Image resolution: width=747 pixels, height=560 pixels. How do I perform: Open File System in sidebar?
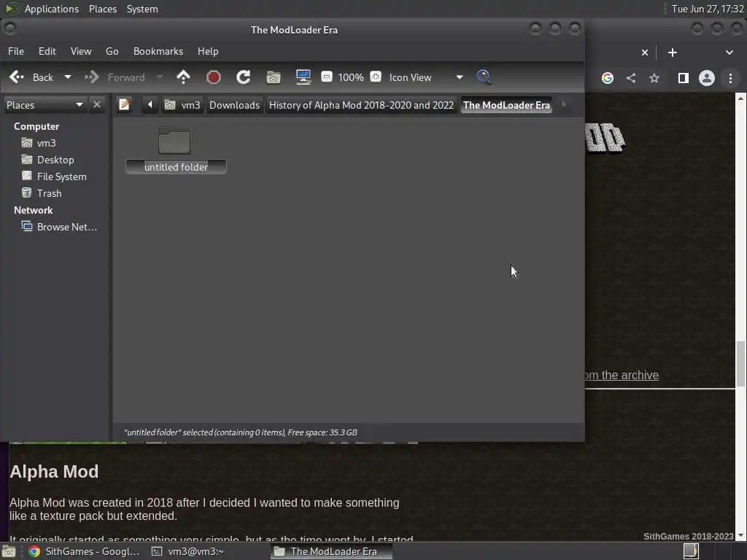click(61, 176)
